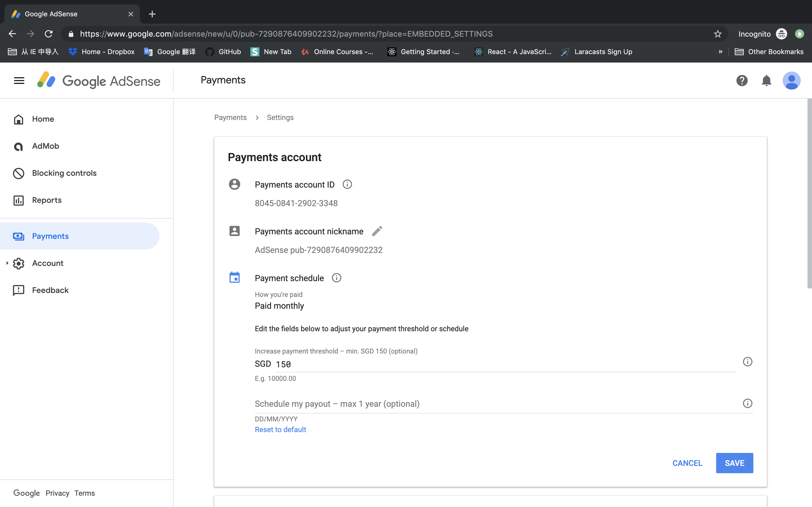Click the SGD payment threshold input field
Screen dimensions: 812x507
tap(503, 364)
